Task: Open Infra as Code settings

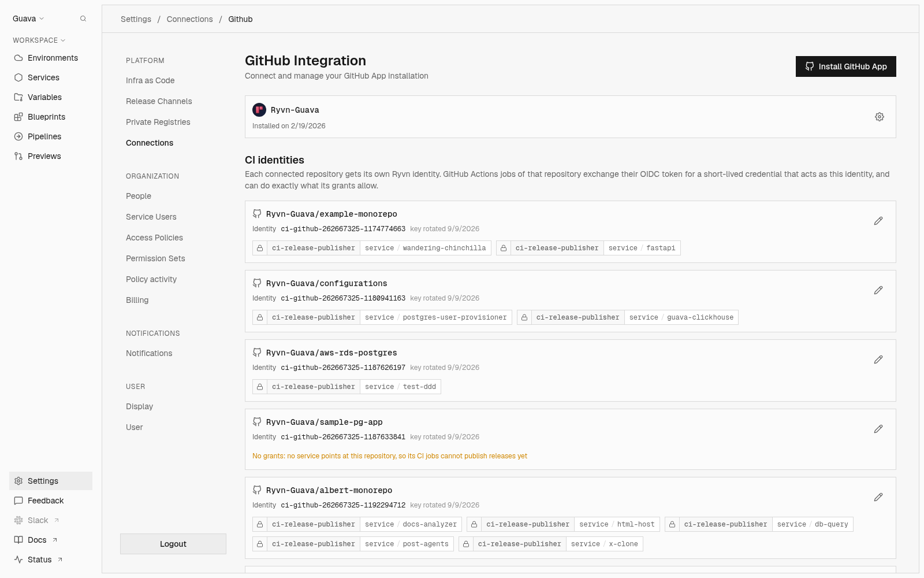Action: click(150, 80)
